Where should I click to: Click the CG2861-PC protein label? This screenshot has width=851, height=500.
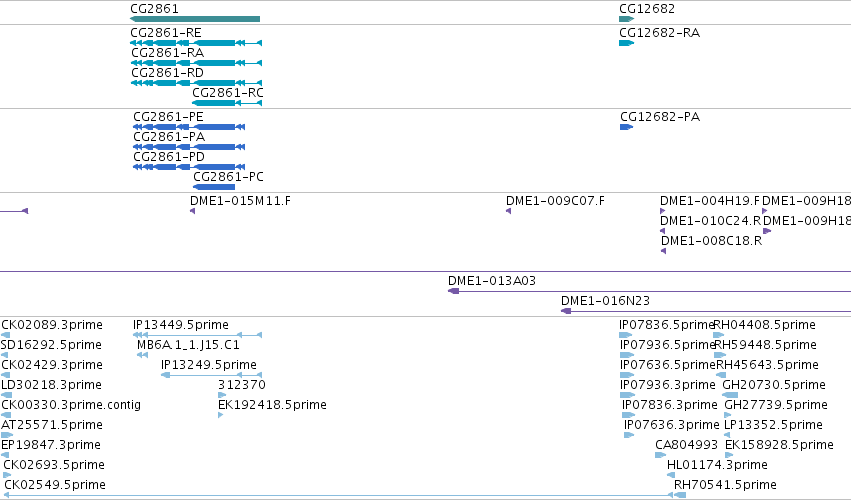[228, 177]
